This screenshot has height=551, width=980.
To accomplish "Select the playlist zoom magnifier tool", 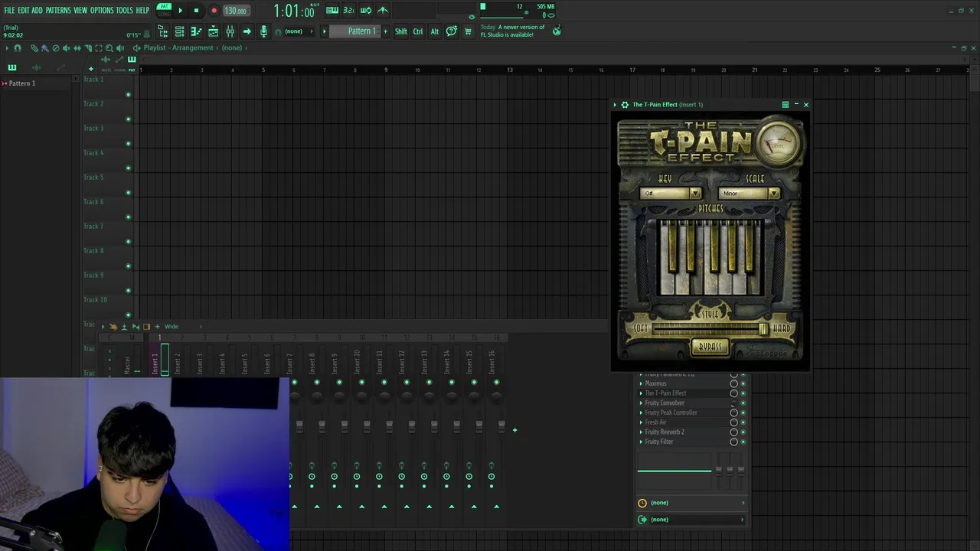I will click(x=109, y=48).
